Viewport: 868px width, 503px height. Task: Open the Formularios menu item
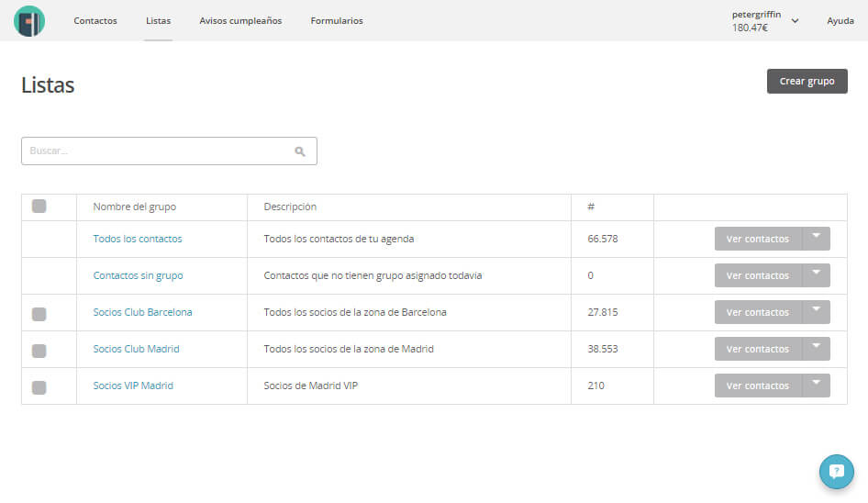click(x=337, y=20)
